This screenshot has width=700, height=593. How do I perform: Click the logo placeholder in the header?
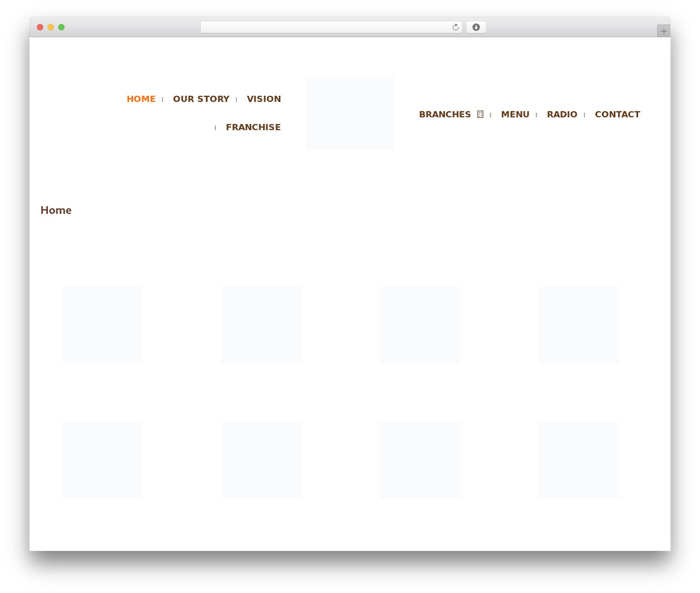pos(350,114)
